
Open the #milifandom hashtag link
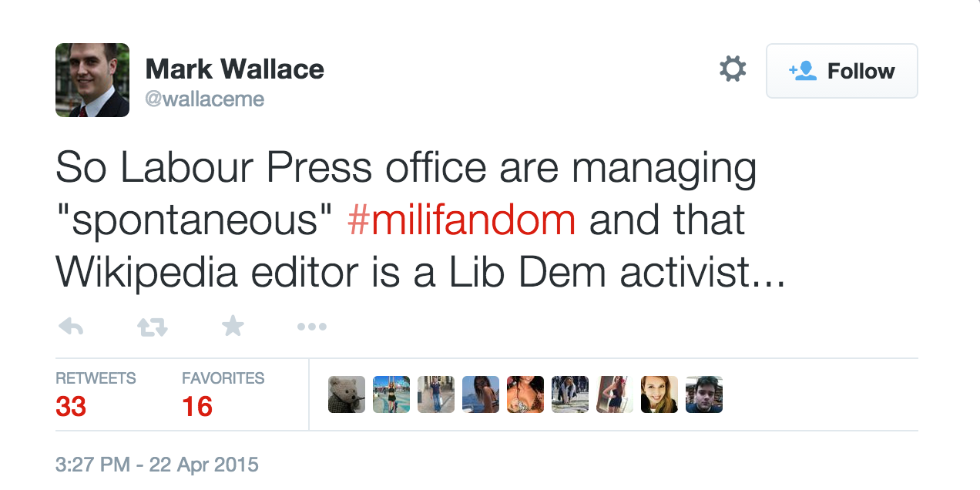(x=461, y=220)
